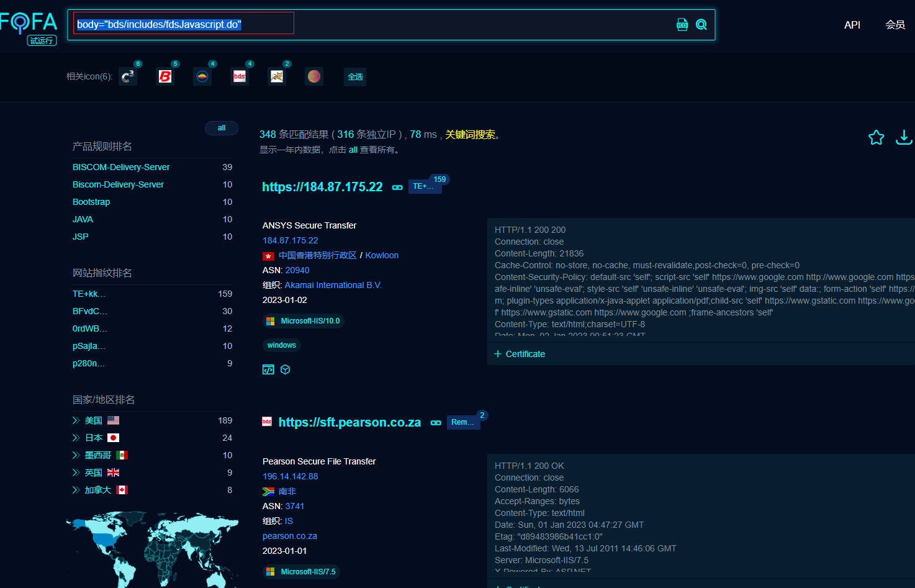Viewport: 915px width, 588px height.
Task: Click the Mexico flag in country ranking
Action: pyautogui.click(x=122, y=455)
